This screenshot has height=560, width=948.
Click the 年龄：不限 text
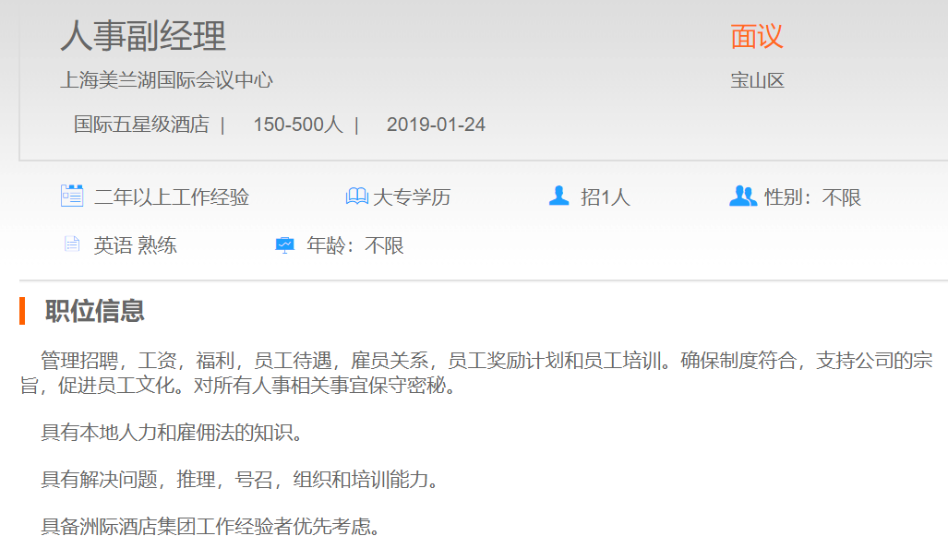[x=355, y=246]
